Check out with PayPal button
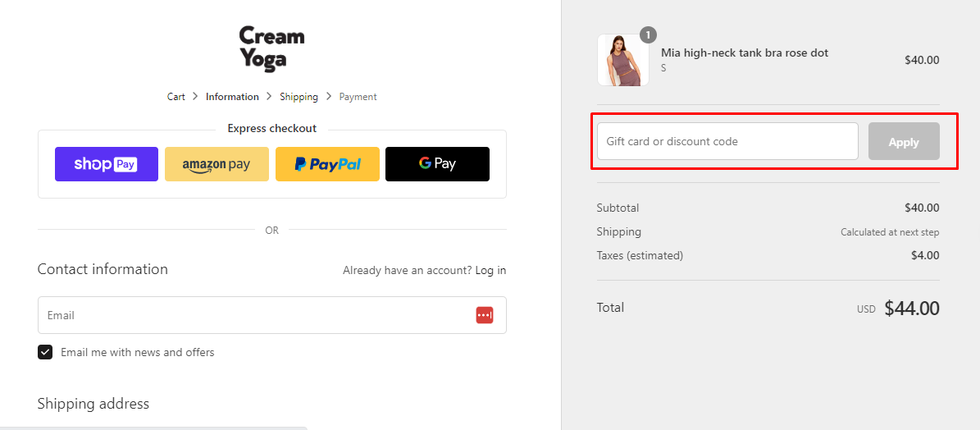 pyautogui.click(x=327, y=164)
